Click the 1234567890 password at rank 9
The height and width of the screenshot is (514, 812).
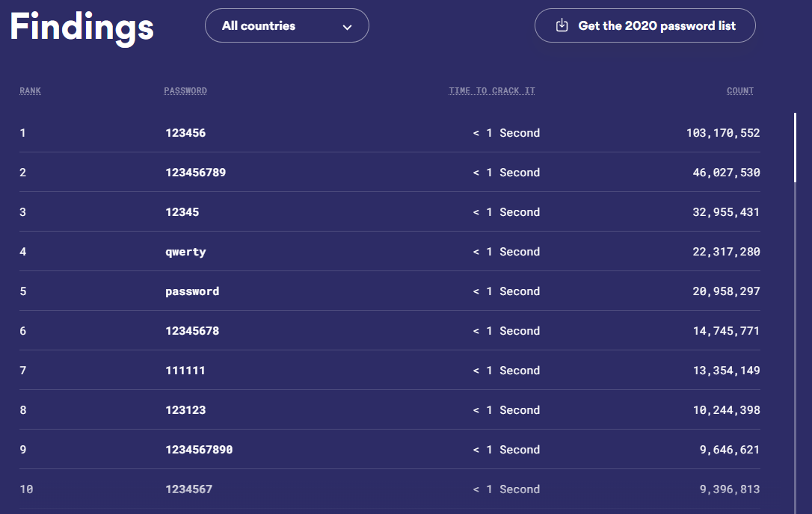(x=199, y=450)
